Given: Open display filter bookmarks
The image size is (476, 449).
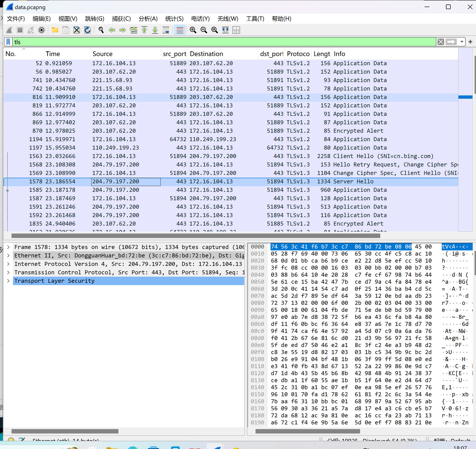Looking at the screenshot, I should tap(8, 42).
